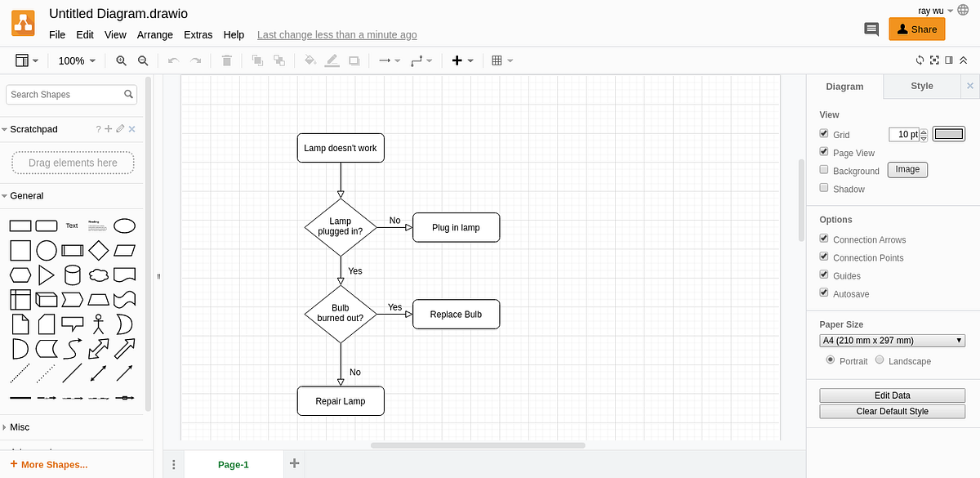
Task: Click the Delete trash icon
Action: 227,60
